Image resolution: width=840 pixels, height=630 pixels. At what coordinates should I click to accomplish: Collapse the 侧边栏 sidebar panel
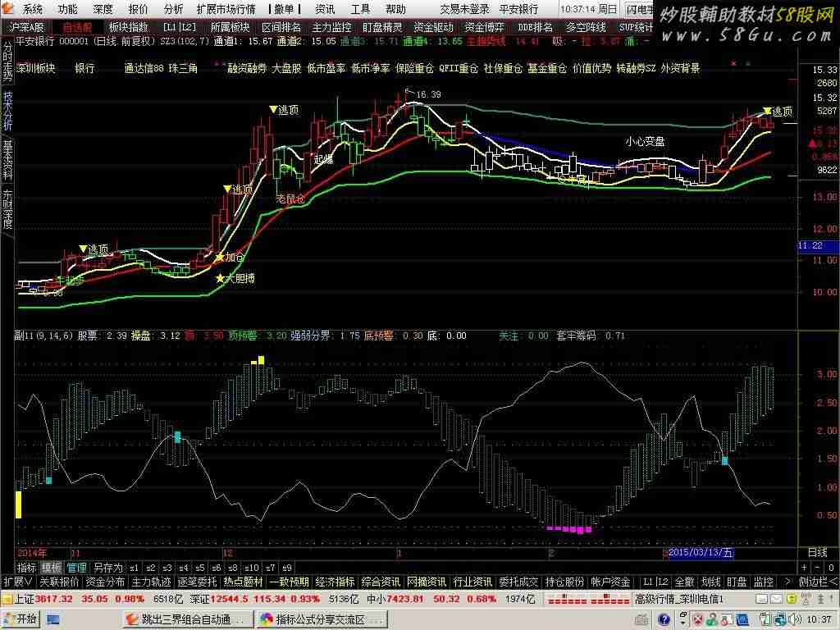coord(817,582)
